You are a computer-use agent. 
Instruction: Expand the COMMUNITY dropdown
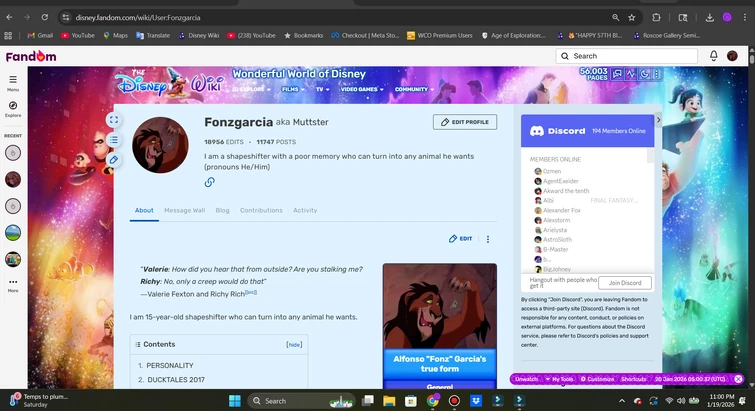[415, 90]
